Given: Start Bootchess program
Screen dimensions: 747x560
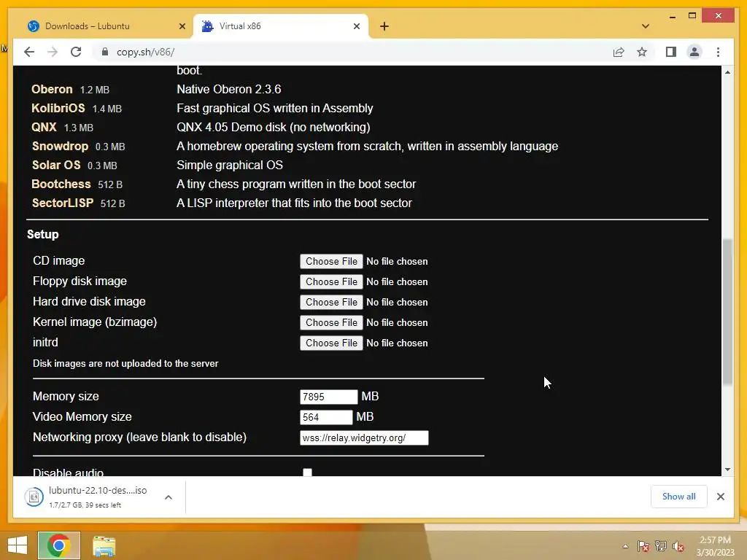Looking at the screenshot, I should (x=61, y=184).
